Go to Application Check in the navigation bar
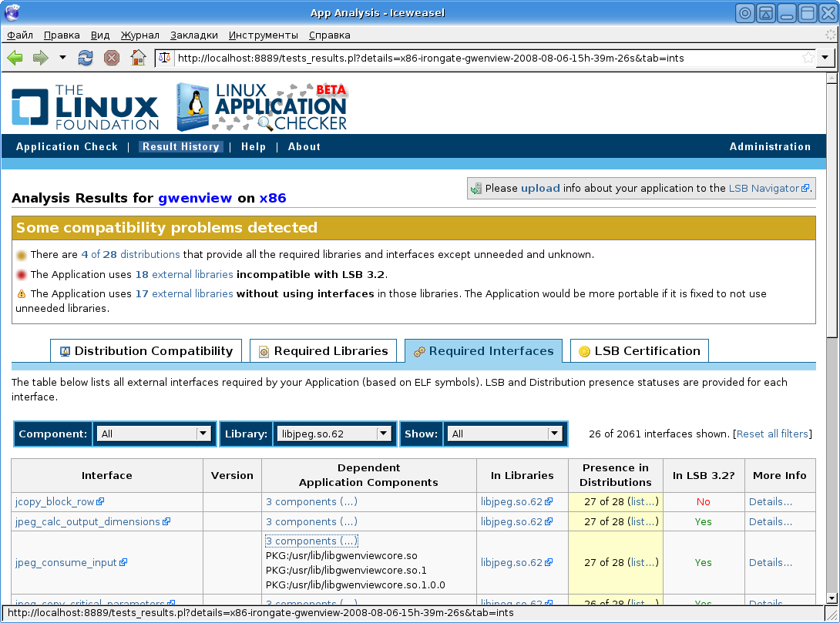Screen dimensions: 840x623 (x=67, y=146)
